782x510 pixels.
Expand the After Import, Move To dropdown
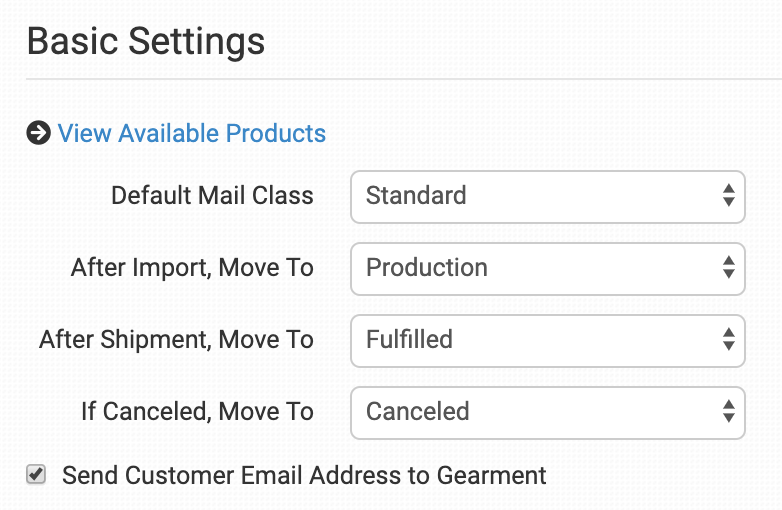click(547, 268)
